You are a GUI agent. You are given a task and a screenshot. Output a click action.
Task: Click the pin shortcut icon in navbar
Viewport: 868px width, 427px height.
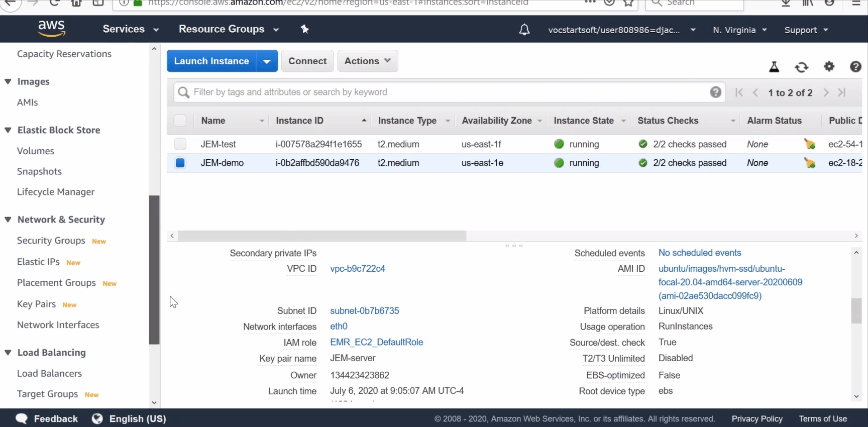304,29
